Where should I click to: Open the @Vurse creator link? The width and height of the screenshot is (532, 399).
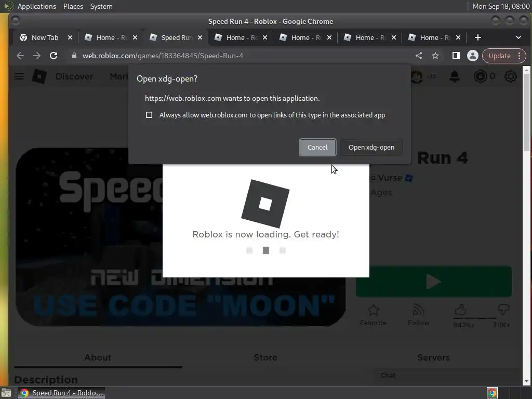tap(386, 178)
